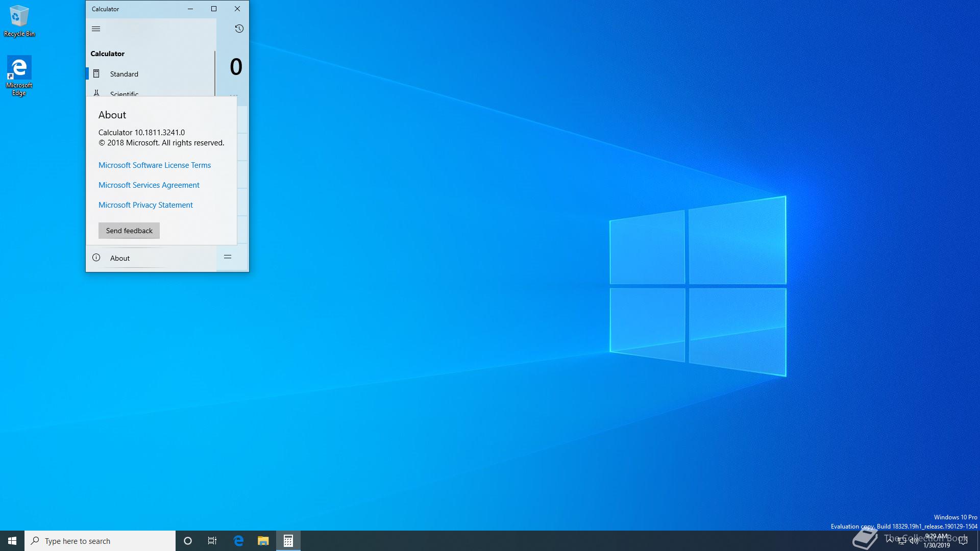
Task: Collapse the Calculator hamburger navigation menu
Action: (x=96, y=29)
